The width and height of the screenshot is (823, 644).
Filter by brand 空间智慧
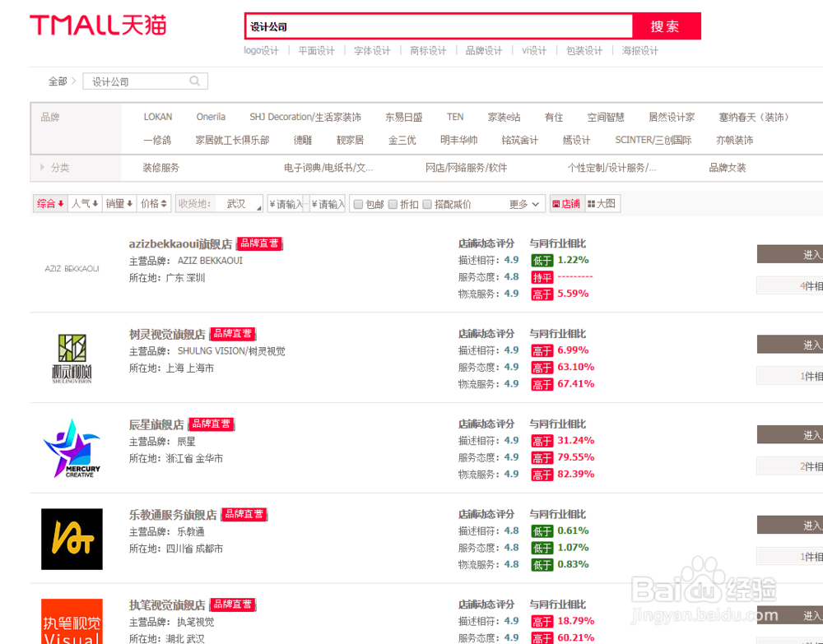606,117
